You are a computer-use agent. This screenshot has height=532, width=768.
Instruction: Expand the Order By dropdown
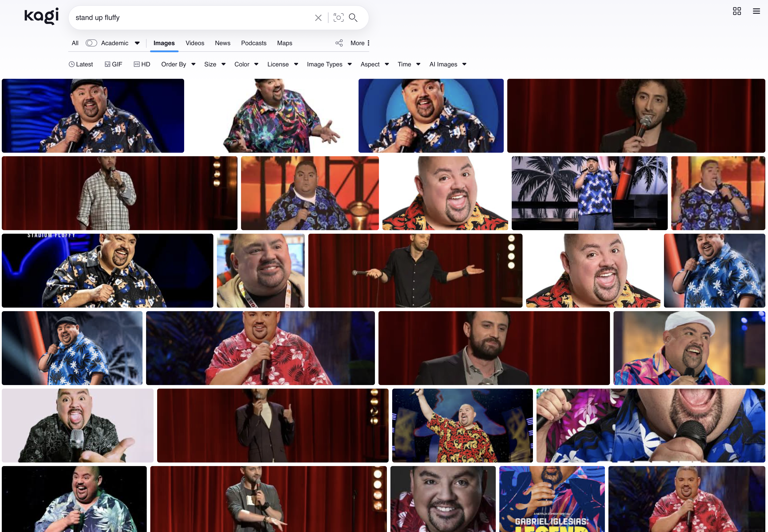pos(178,64)
